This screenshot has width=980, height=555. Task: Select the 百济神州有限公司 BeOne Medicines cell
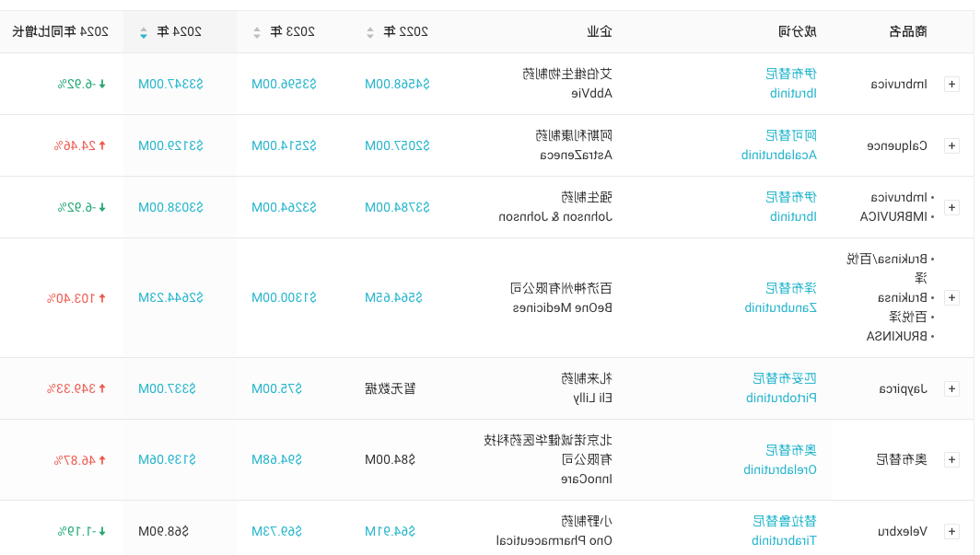pyautogui.click(x=561, y=298)
